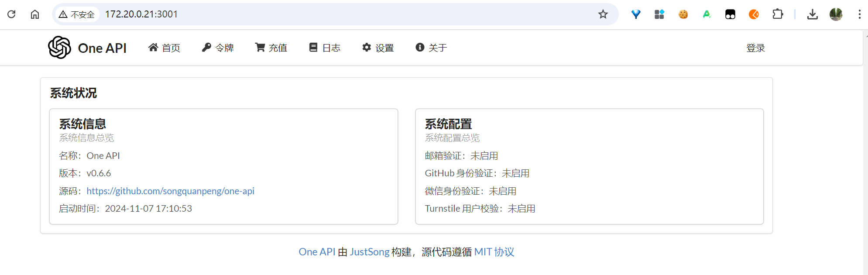Click the One API brand title
Viewport: 868px width, 275px height.
coord(102,48)
